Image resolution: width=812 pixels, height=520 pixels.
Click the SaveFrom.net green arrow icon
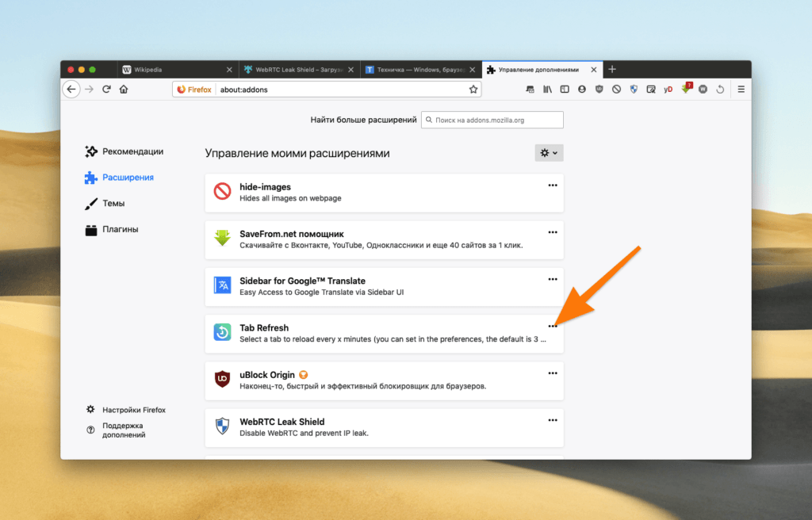[222, 239]
